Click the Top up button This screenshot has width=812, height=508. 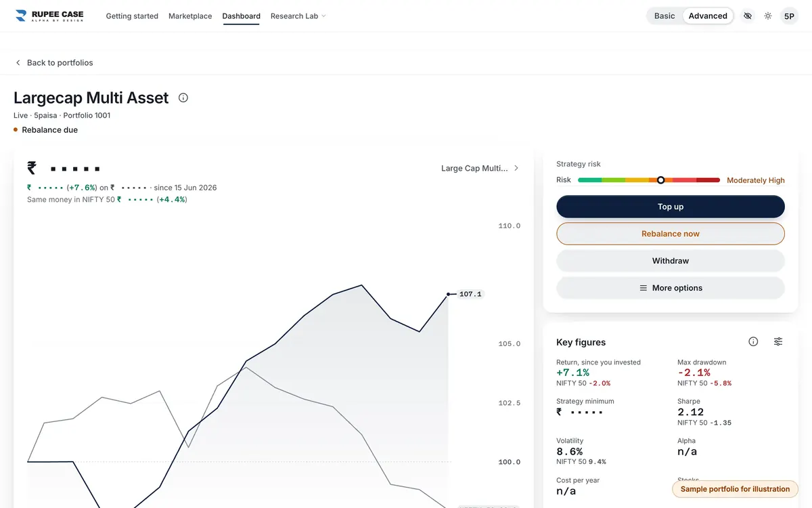pos(671,207)
